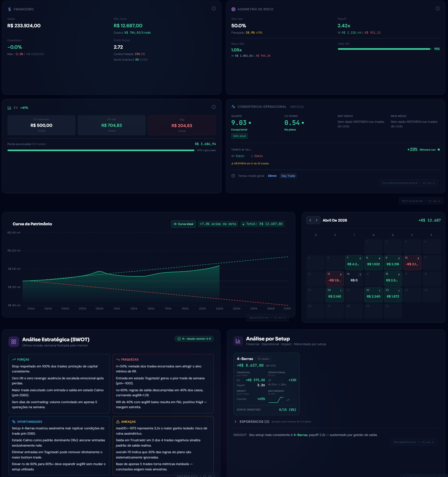Click Tempo medio geral 28min value
Viewport: 448px width, 477px height.
click(x=272, y=176)
